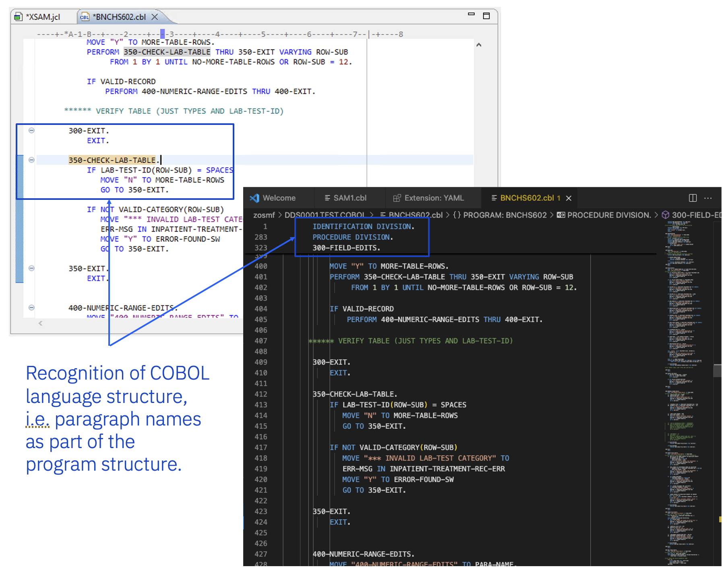Switch to the SAM1.cbl tab
The image size is (728, 573).
(x=350, y=198)
